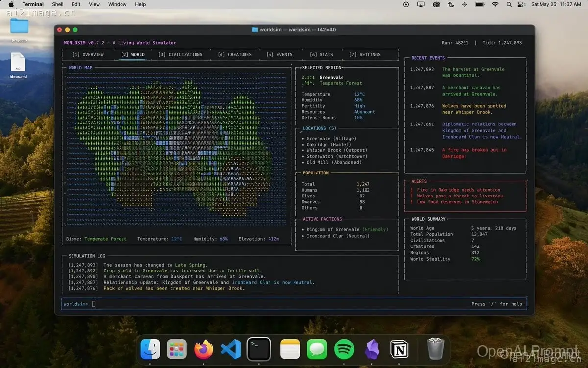Click the battery status icon
The height and width of the screenshot is (368, 588).
tap(480, 4)
